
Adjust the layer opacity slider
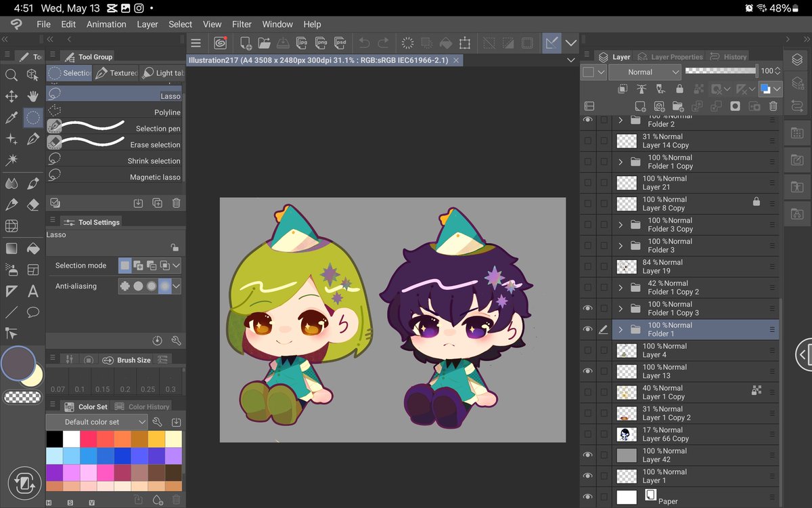[721, 70]
